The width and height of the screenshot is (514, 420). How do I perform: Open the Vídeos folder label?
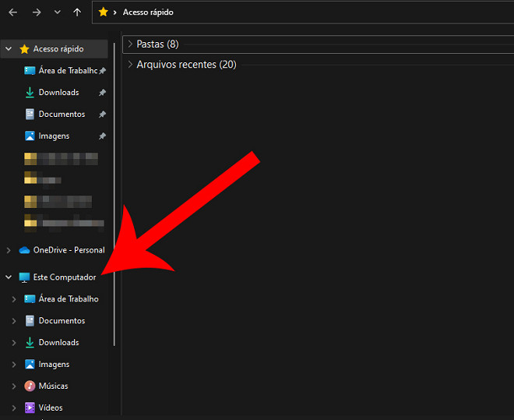coord(51,408)
